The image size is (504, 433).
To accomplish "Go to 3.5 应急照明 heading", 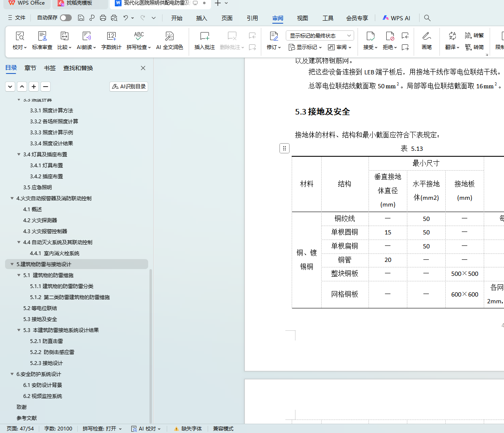I will [x=37, y=187].
